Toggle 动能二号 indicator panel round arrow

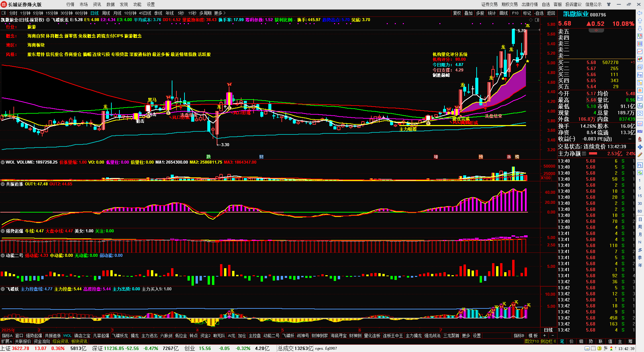pyautogui.click(x=3, y=255)
